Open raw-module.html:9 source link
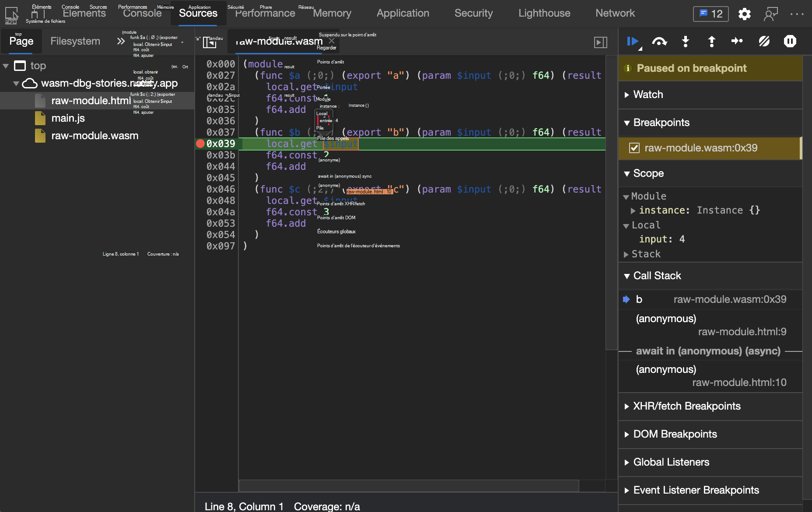Viewport: 812px width, 512px height. click(x=742, y=332)
